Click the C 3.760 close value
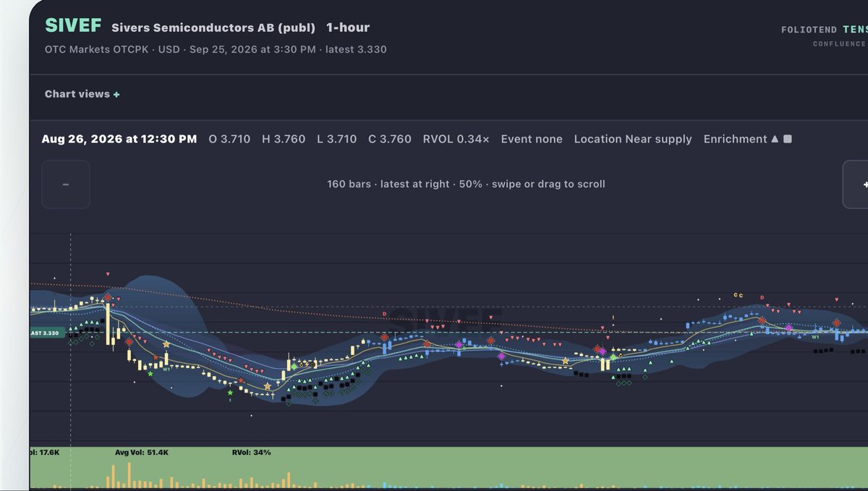The height and width of the screenshot is (491, 868). click(x=390, y=139)
